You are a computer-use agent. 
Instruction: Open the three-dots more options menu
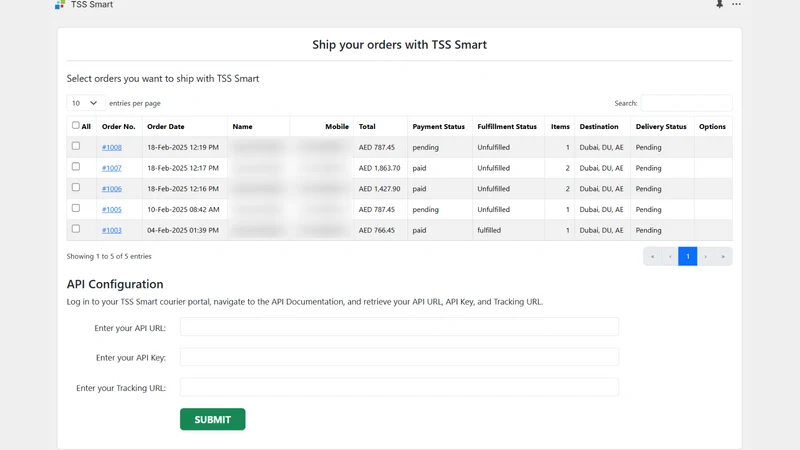tap(736, 4)
